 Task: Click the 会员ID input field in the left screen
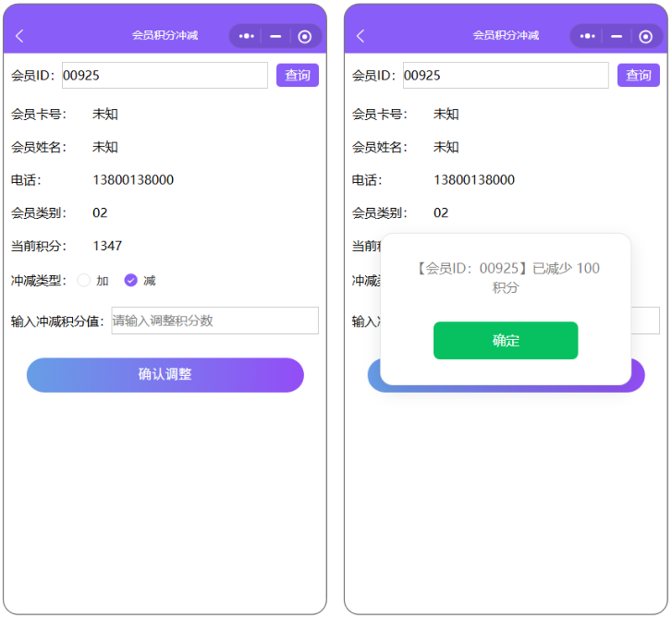165,76
